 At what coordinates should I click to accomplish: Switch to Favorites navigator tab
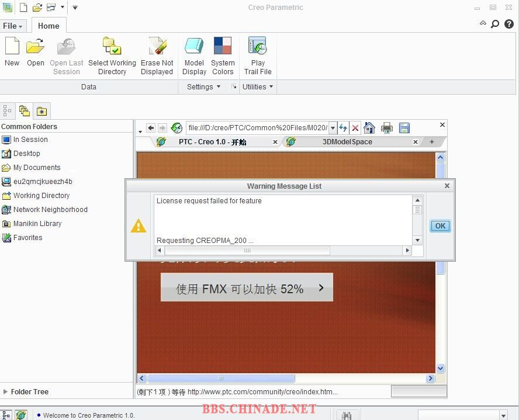click(x=41, y=112)
